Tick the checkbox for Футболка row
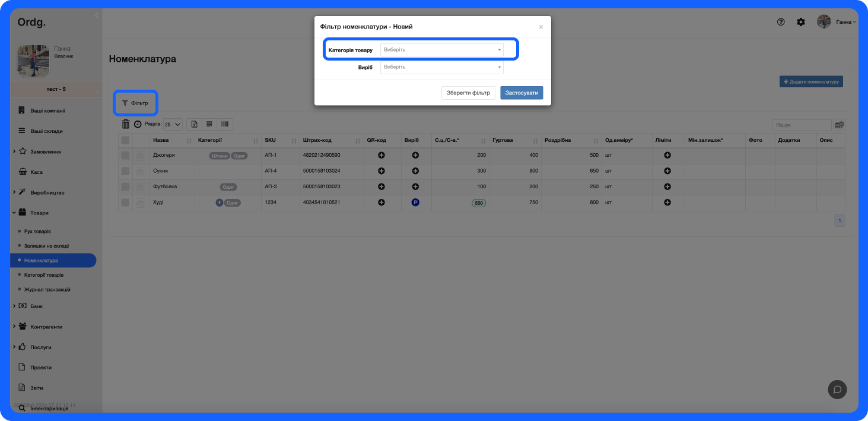This screenshot has height=421, width=868. 125,186
